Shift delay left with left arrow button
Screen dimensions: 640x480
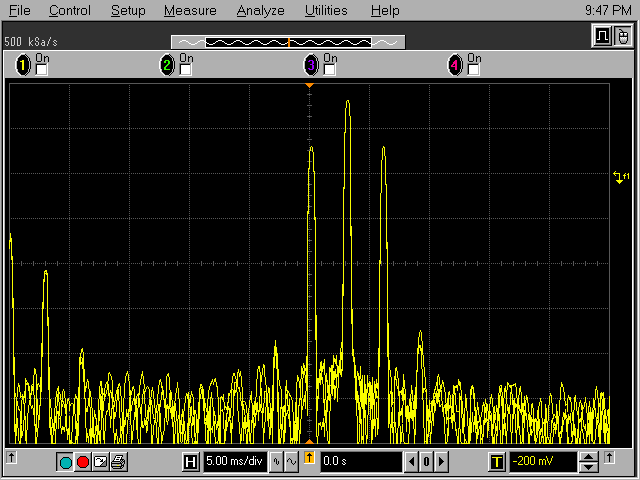pyautogui.click(x=411, y=462)
